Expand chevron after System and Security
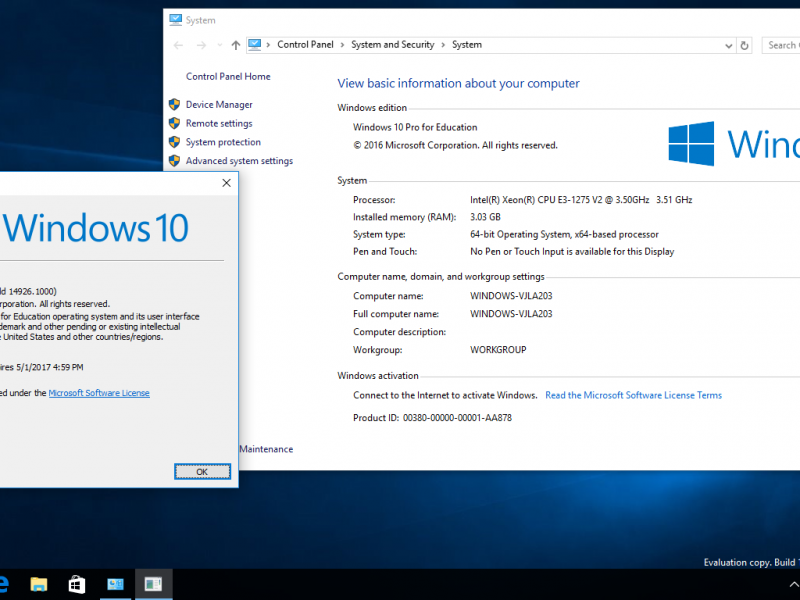Image resolution: width=800 pixels, height=600 pixels. click(443, 45)
